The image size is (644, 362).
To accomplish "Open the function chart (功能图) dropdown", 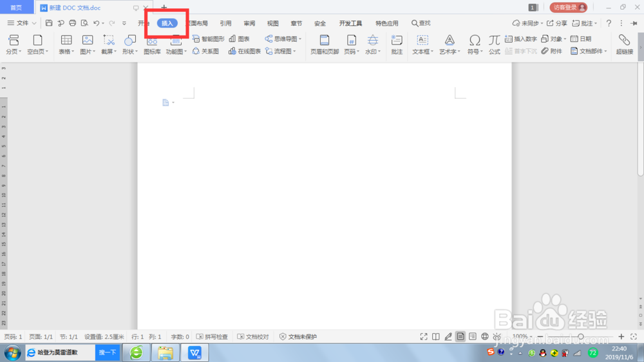I will point(176,44).
